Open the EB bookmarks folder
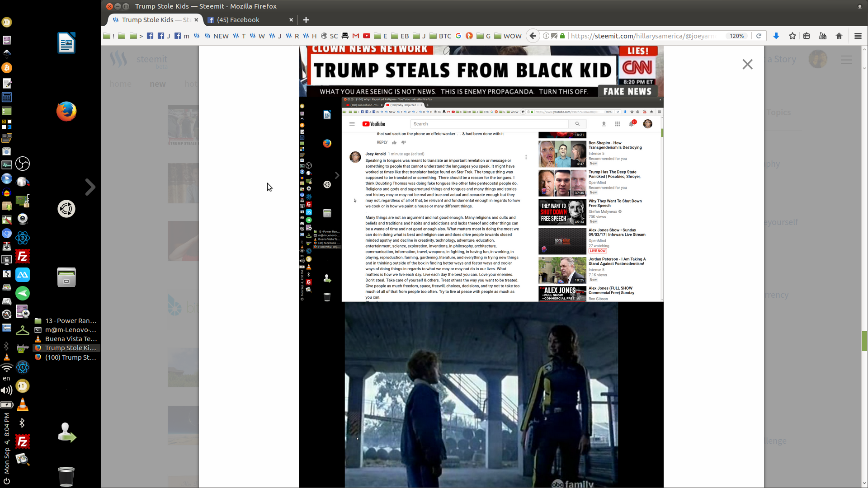Viewport: 868px width, 488px height. pyautogui.click(x=400, y=36)
